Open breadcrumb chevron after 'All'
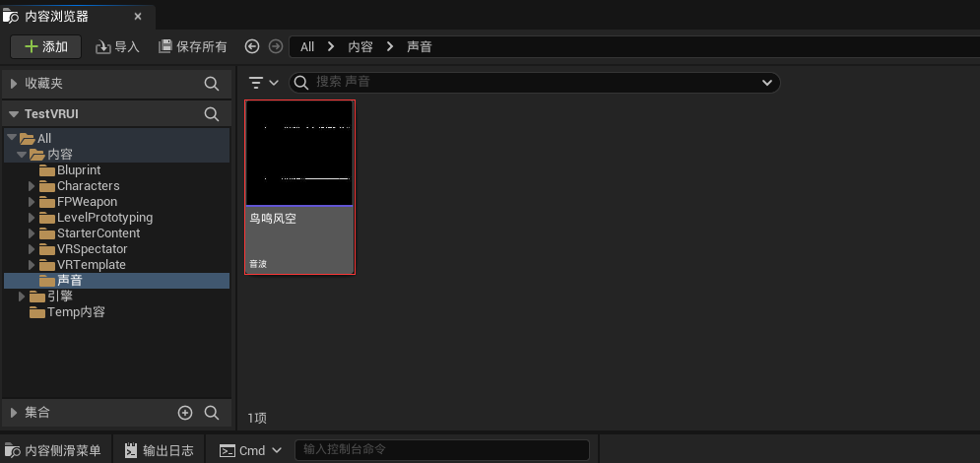Viewport: 980px width, 463px height. pyautogui.click(x=331, y=47)
